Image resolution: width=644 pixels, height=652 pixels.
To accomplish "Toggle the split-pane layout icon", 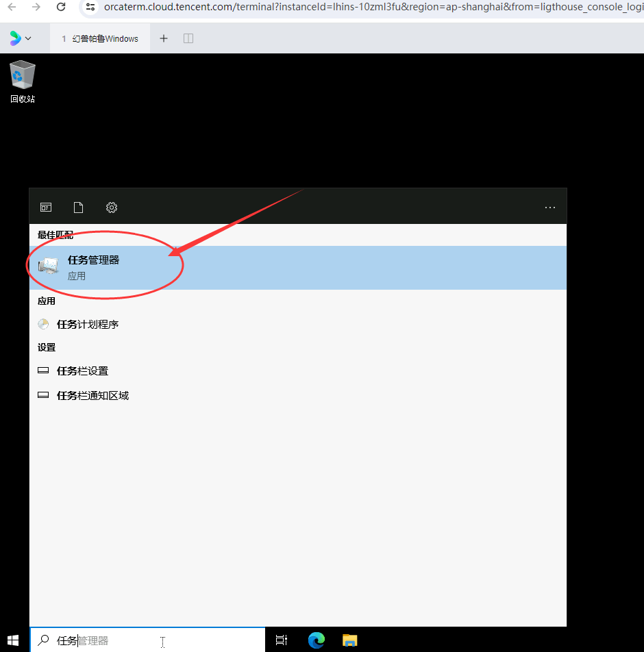I will click(x=188, y=38).
